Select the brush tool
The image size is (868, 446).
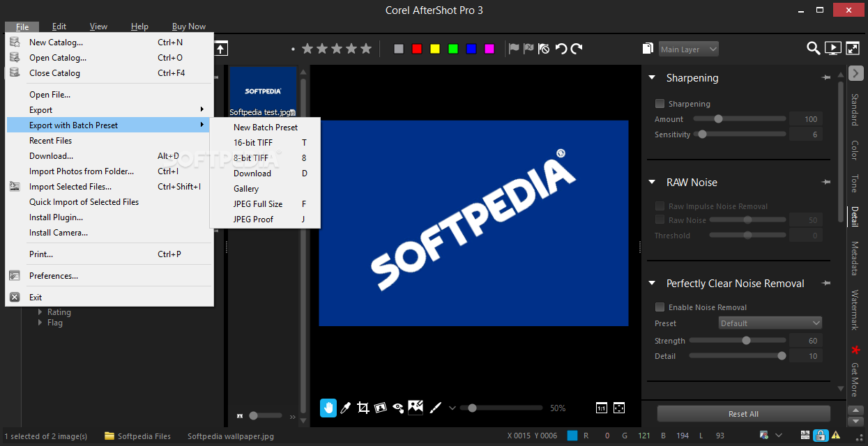(434, 408)
